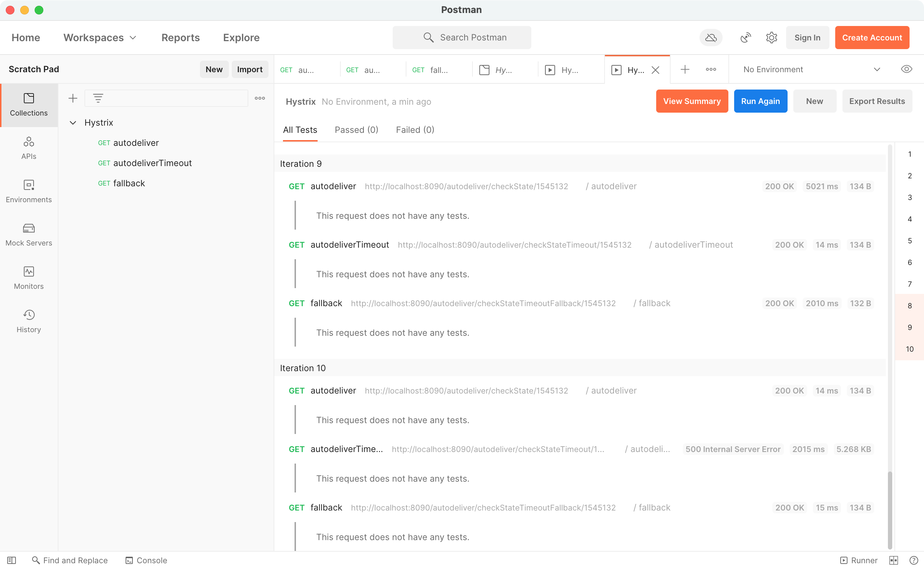Click the capture requests satellite icon
The image size is (924, 569).
pyautogui.click(x=745, y=38)
